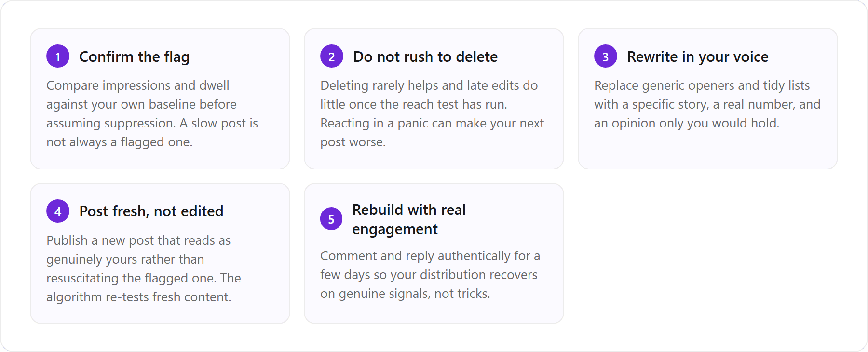The width and height of the screenshot is (868, 352).
Task: Select the Rewrite in your voice card
Action: click(x=708, y=99)
